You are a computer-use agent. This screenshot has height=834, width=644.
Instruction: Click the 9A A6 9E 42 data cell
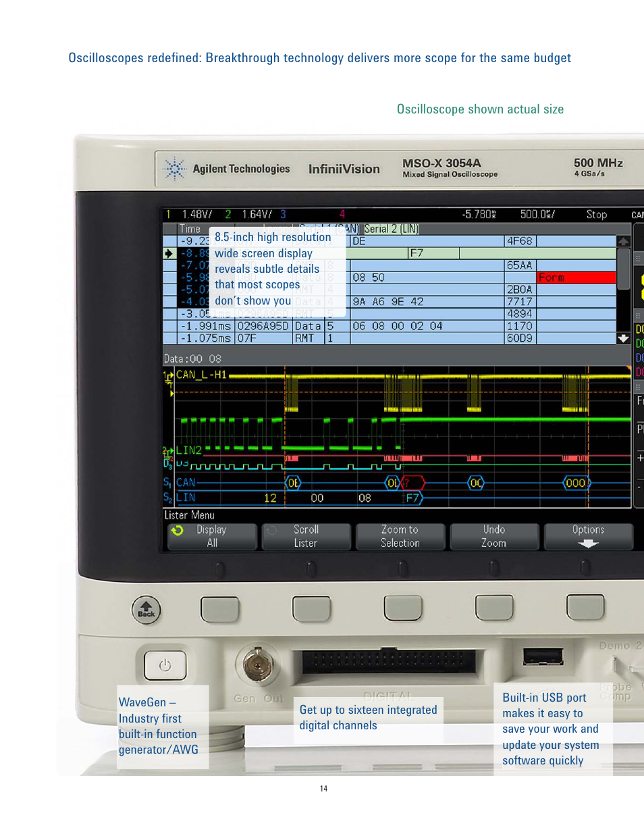click(x=427, y=302)
